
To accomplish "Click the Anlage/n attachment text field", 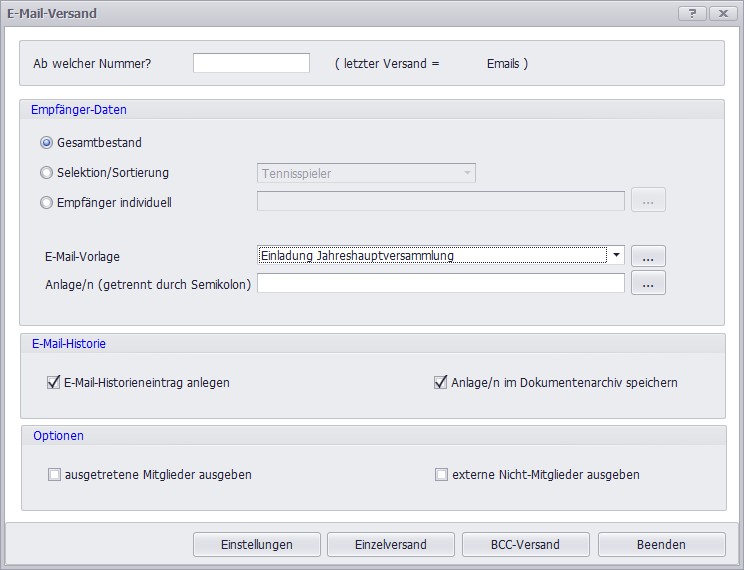I will pyautogui.click(x=441, y=284).
